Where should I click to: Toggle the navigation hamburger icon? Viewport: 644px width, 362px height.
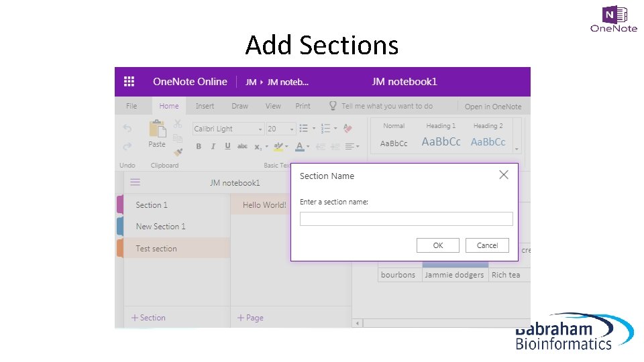135,182
